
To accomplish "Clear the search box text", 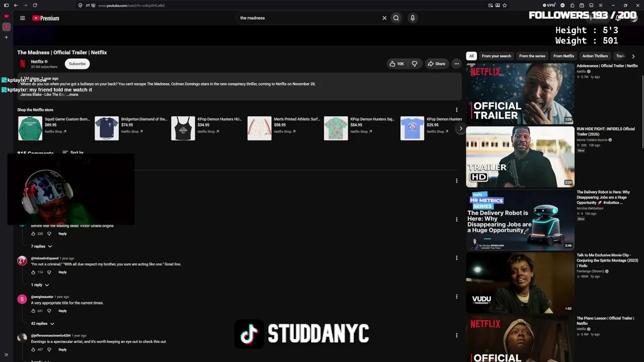I will coord(384,18).
